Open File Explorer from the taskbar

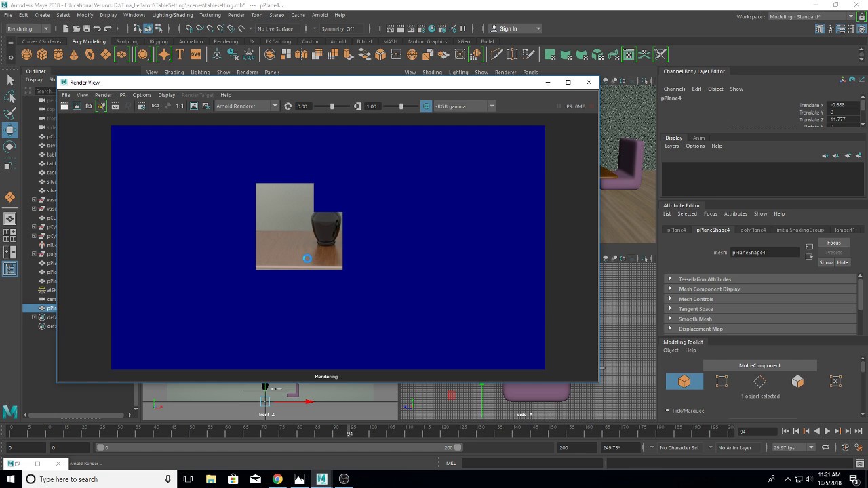[211, 479]
